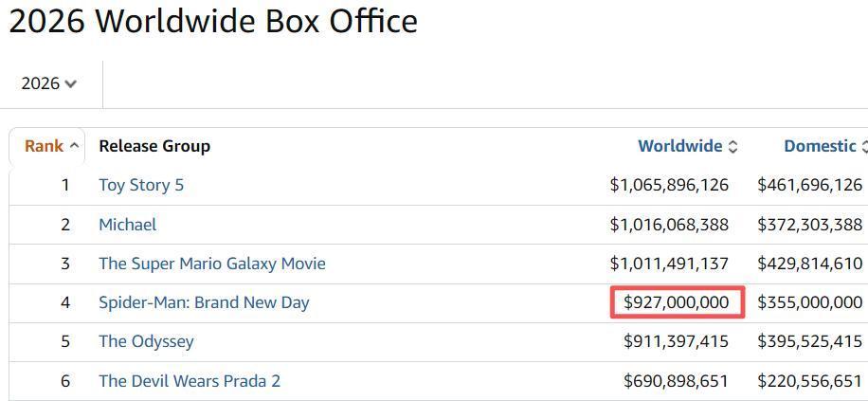
Task: Click Rank sort ascending arrow icon
Action: 74,146
